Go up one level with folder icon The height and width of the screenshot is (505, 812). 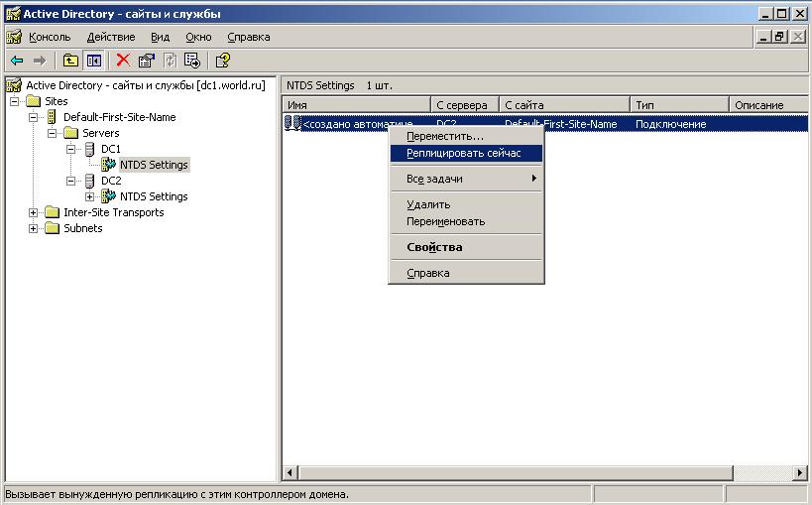tap(70, 61)
